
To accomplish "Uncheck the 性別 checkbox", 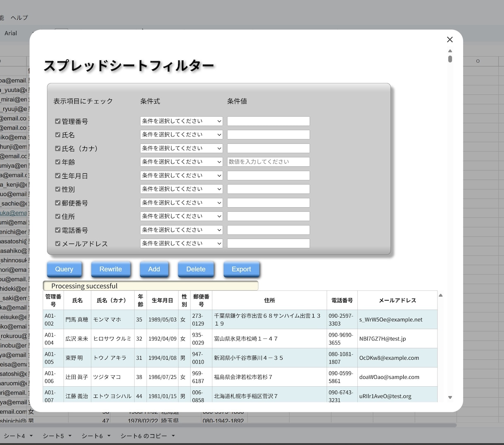I will (x=58, y=189).
